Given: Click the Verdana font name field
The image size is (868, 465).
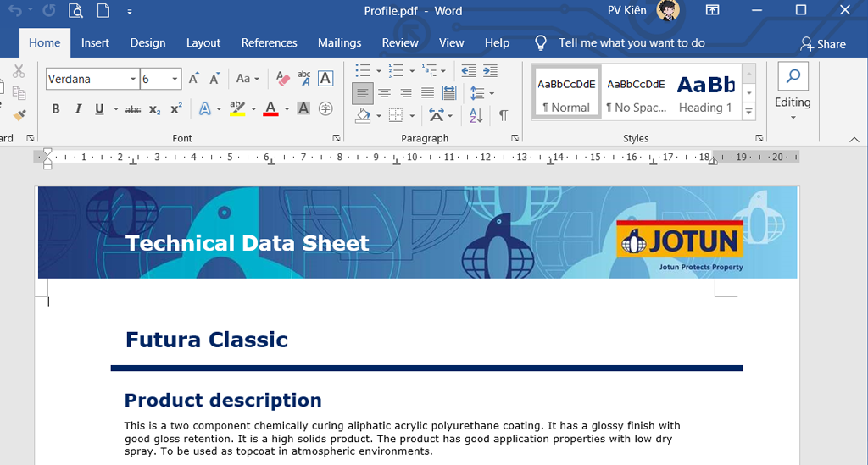Looking at the screenshot, I should (x=87, y=79).
